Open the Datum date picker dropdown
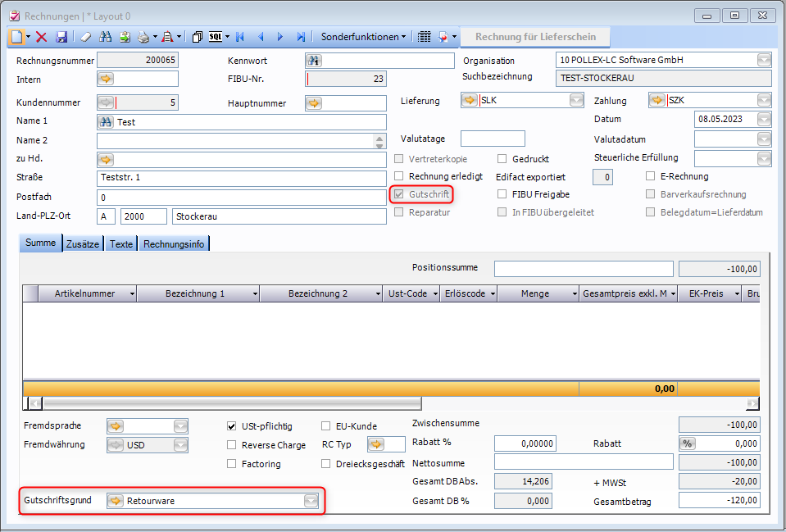The height and width of the screenshot is (532, 786). coord(764,119)
